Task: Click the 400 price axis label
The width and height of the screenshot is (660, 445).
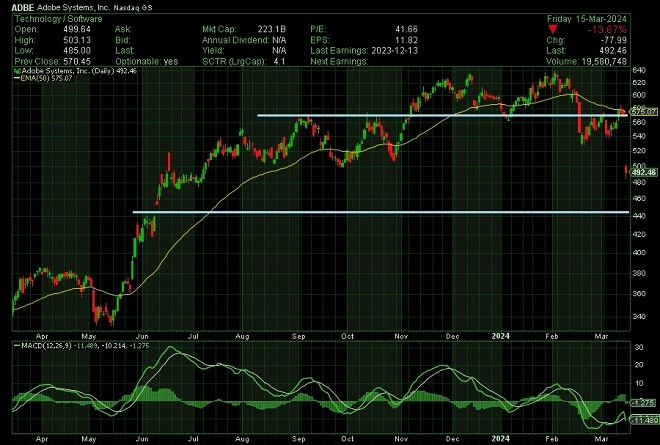Action: point(639,253)
